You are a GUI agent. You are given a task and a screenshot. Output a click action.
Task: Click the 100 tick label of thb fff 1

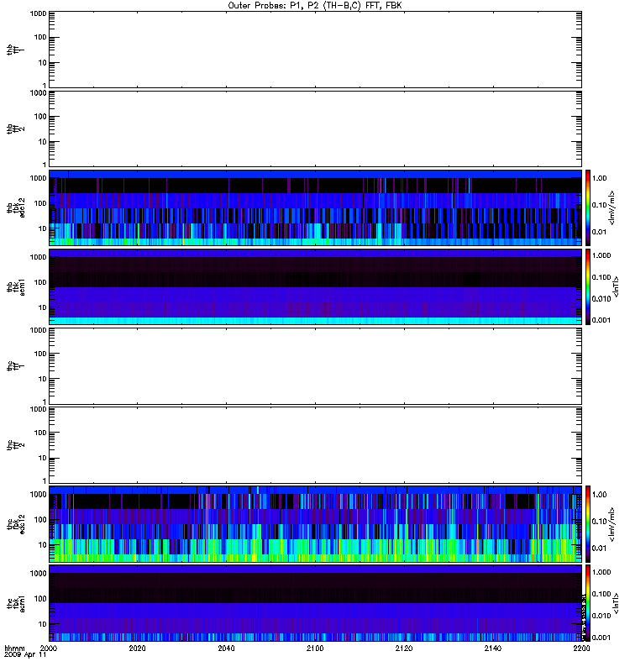point(40,37)
